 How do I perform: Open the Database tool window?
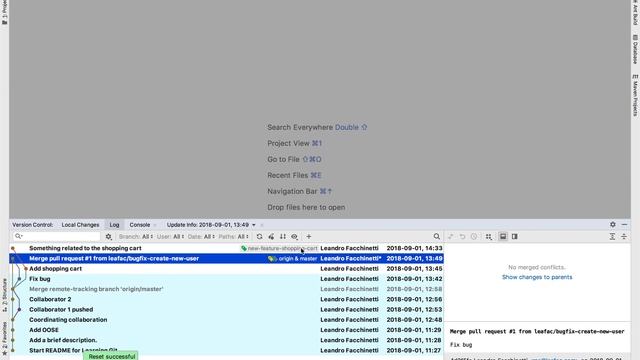point(635,49)
